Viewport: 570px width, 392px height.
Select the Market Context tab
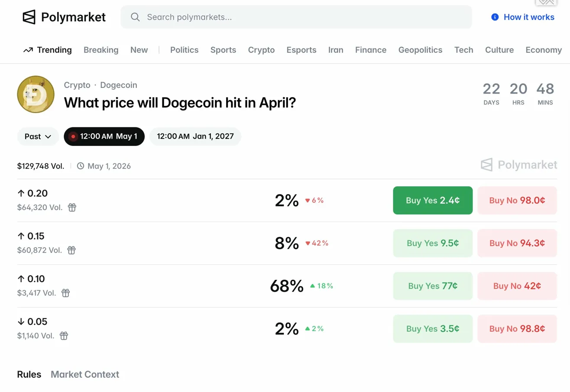(85, 374)
